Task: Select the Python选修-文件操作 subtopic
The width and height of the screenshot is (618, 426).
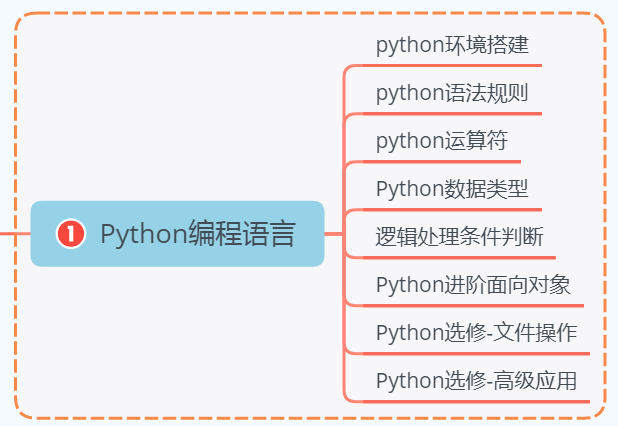Action: point(477,333)
